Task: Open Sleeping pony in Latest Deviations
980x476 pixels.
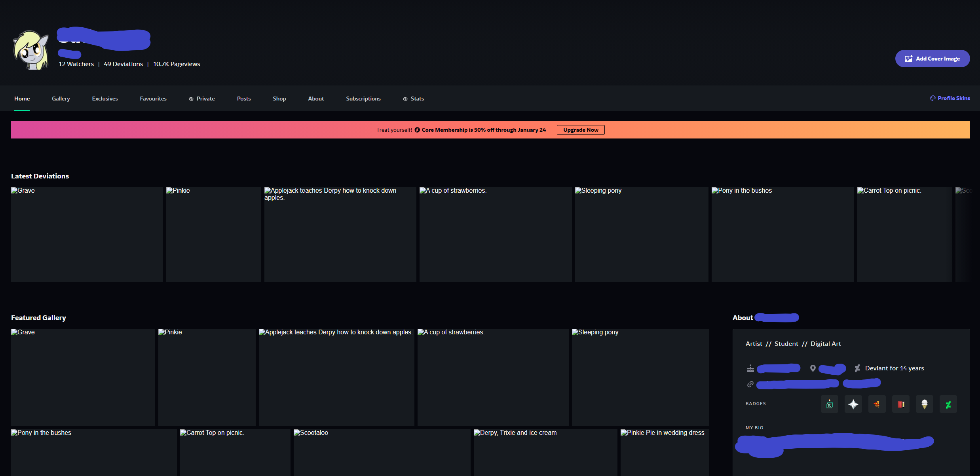Action: coord(642,235)
